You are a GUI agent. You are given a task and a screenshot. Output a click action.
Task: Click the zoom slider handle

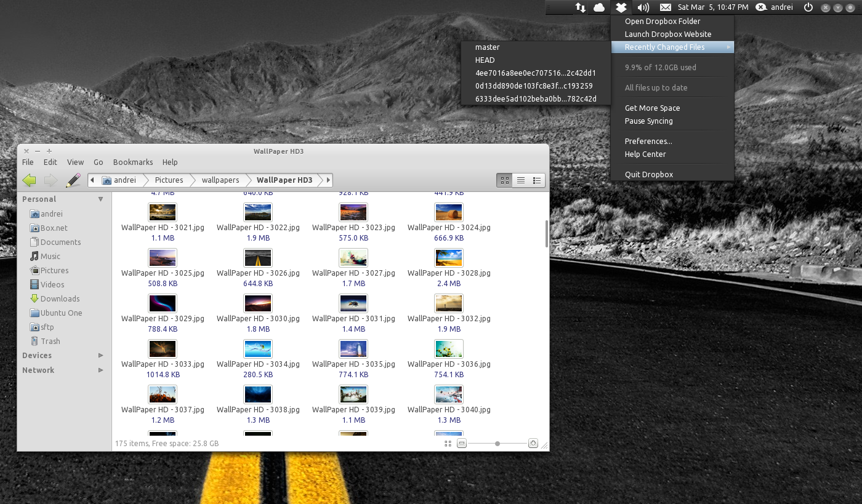pyautogui.click(x=497, y=444)
